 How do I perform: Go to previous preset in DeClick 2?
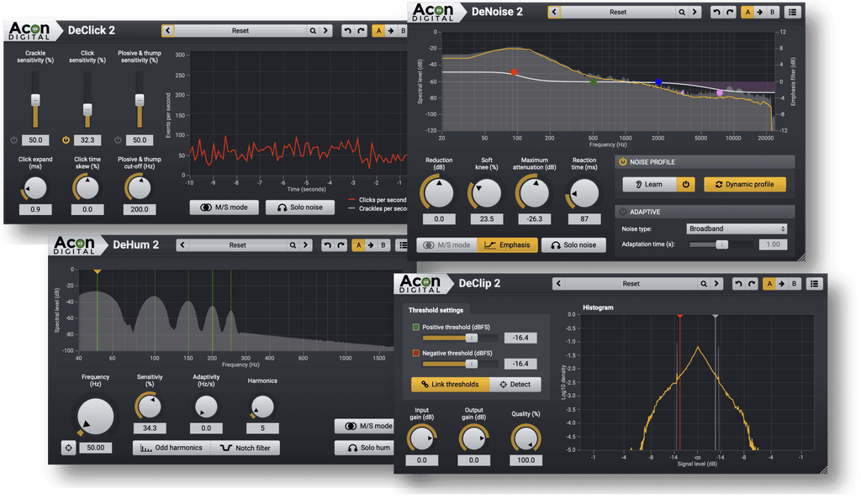click(x=168, y=31)
